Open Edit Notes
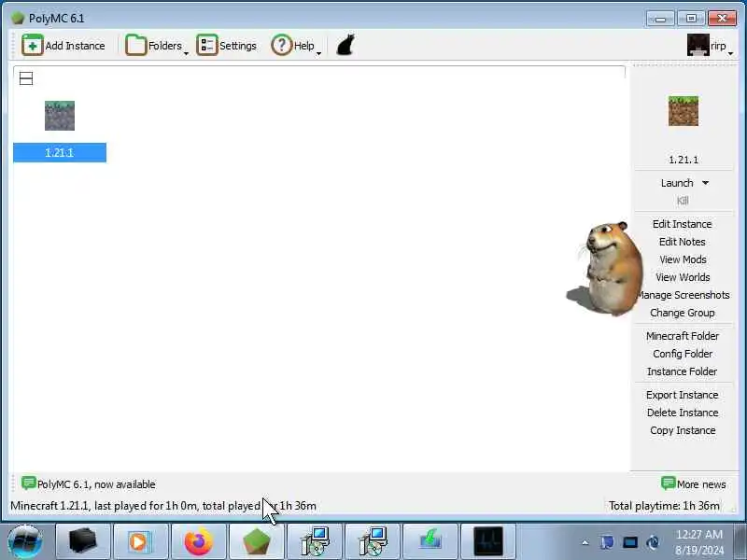 (683, 242)
